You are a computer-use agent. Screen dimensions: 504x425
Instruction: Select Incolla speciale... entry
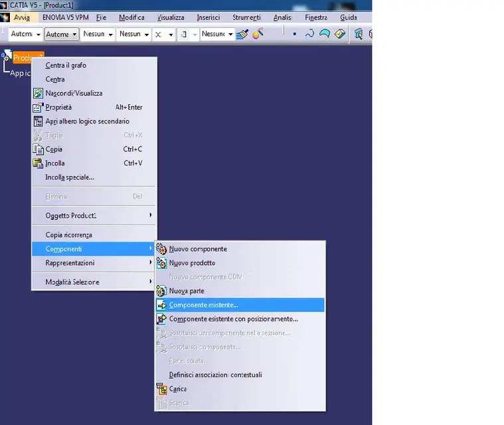click(x=94, y=177)
